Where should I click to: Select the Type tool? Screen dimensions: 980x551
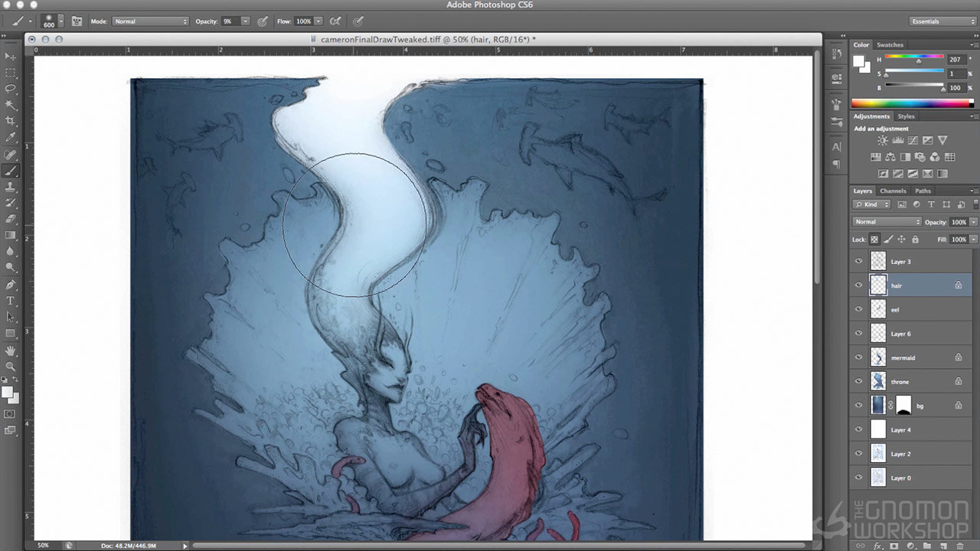[x=11, y=301]
